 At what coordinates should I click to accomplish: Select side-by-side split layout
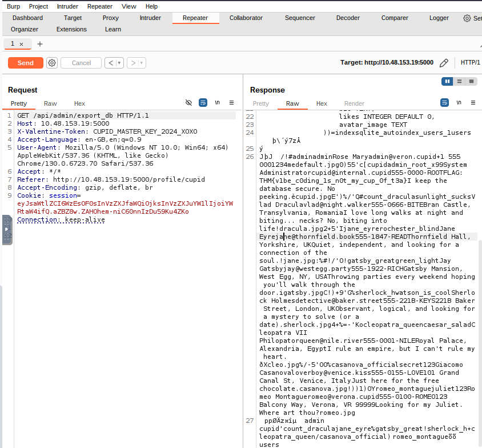448,81
